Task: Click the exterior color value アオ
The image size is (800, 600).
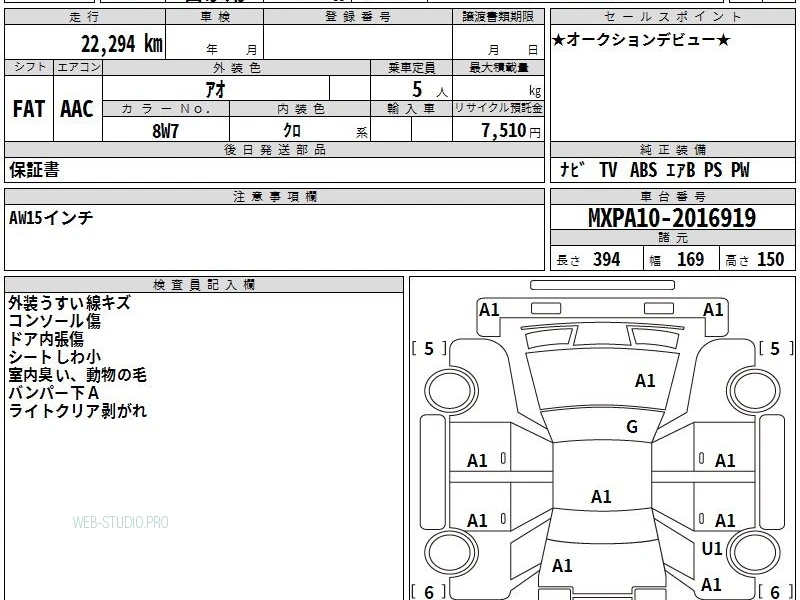Action: tap(215, 89)
